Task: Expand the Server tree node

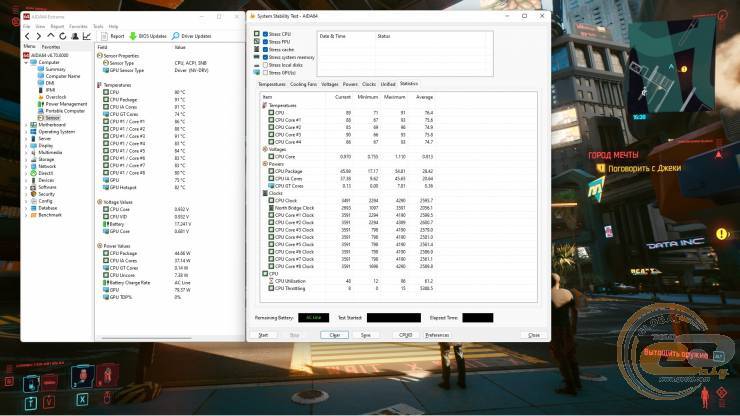Action: 26,139
